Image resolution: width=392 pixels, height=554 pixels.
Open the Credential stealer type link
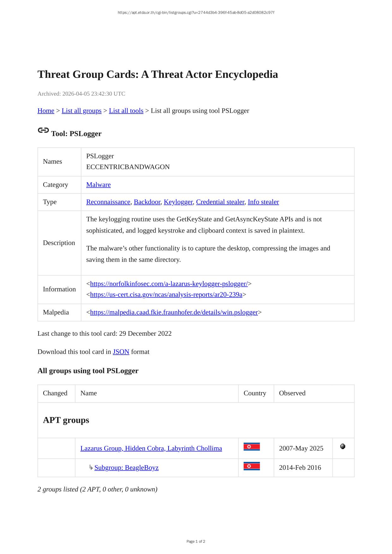pyautogui.click(x=220, y=202)
